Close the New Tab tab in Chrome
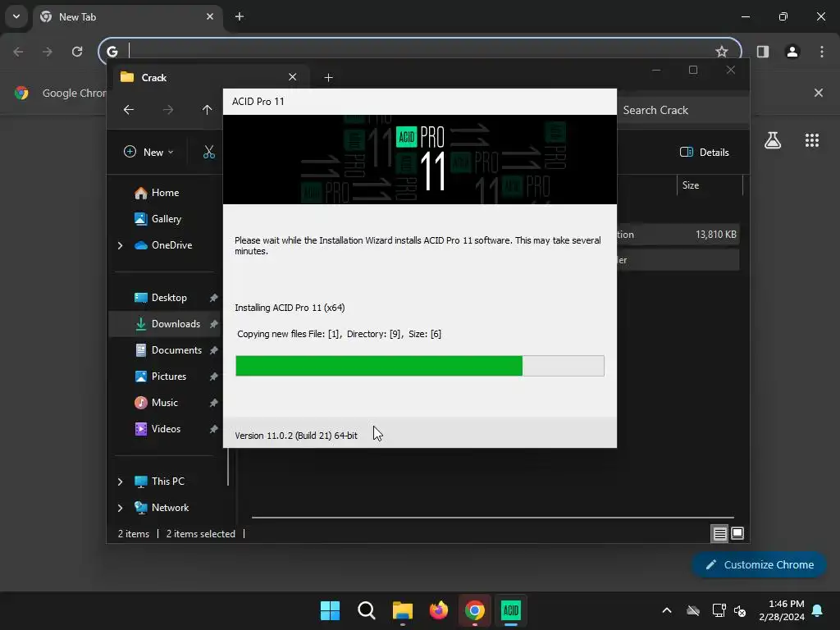This screenshot has height=630, width=840. point(210,17)
